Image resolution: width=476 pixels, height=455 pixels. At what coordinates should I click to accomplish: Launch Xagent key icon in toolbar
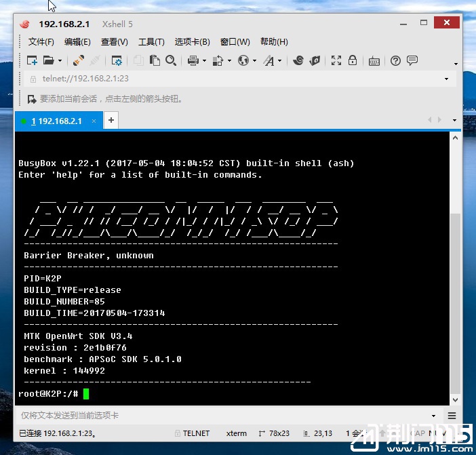tap(315, 60)
